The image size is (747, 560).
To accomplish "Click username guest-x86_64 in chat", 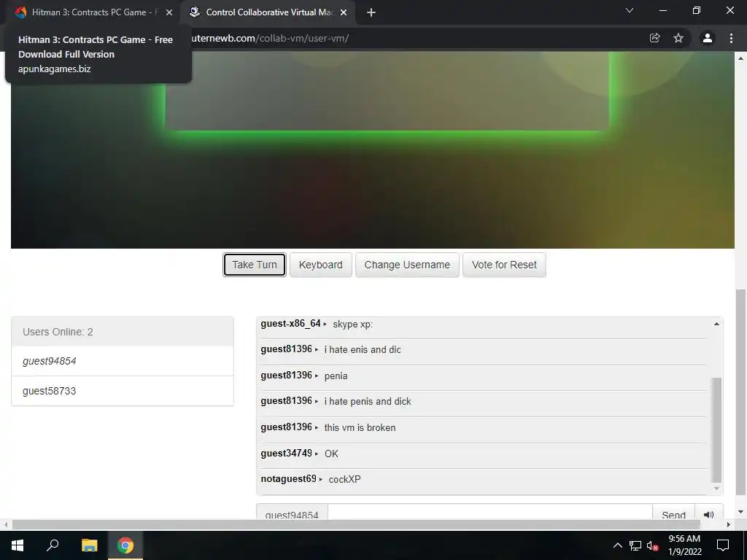I will 290,324.
